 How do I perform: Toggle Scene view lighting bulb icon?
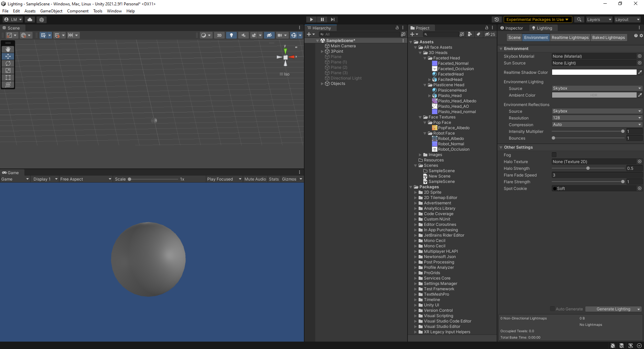point(231,35)
